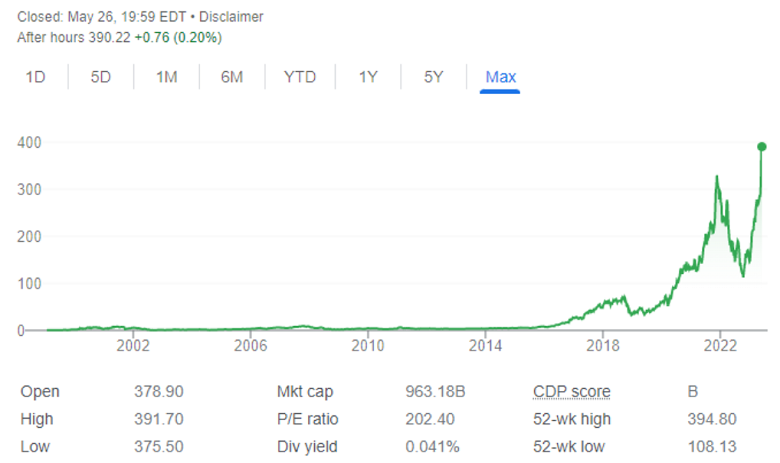This screenshot has width=780, height=463.
Task: Select the 1D time range tab
Action: [36, 77]
